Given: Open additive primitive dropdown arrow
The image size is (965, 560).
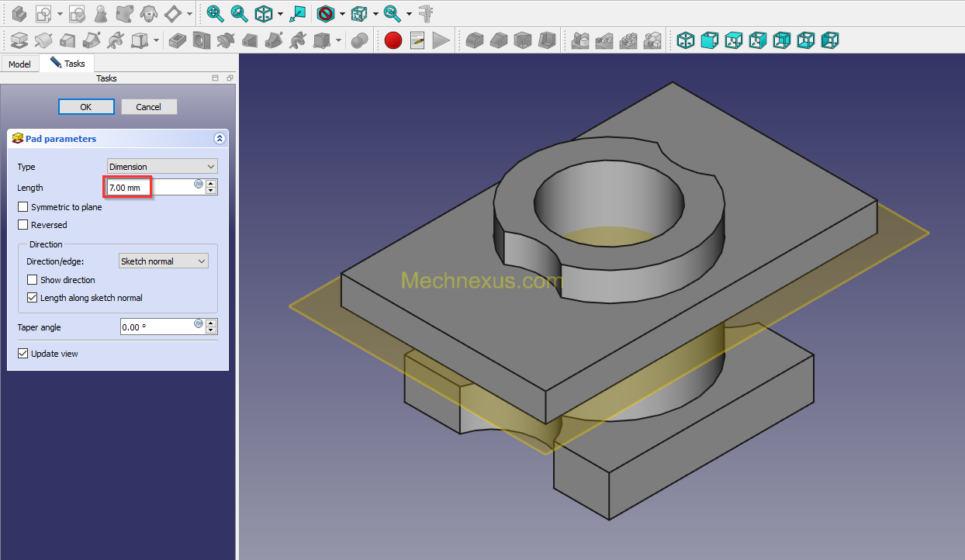Looking at the screenshot, I should 156,40.
